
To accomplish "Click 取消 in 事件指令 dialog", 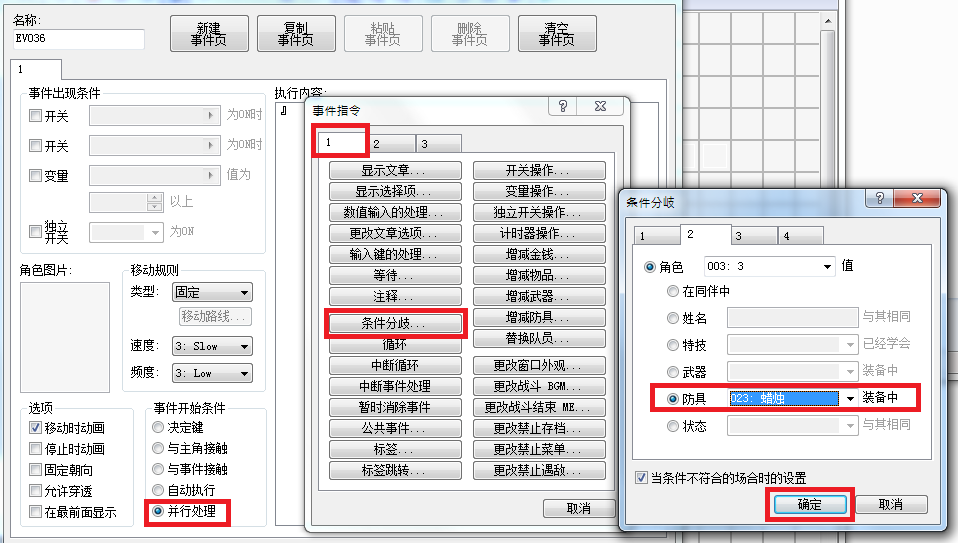I will 579,508.
